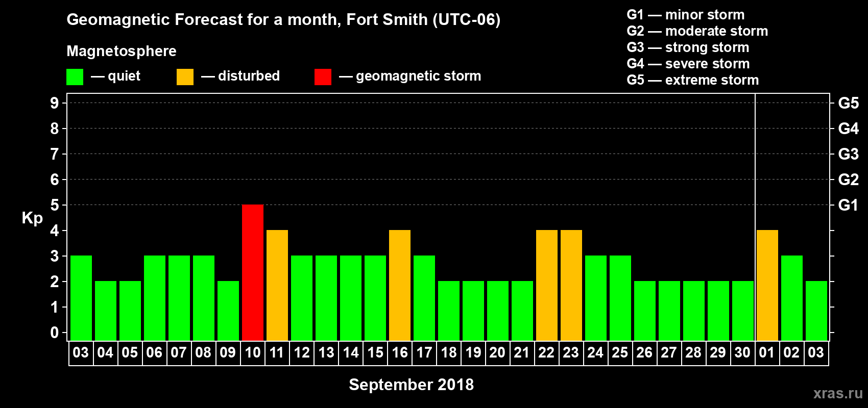Viewport: 868px width, 408px height.
Task: Click the green bar for day 30
Action: coord(743,311)
